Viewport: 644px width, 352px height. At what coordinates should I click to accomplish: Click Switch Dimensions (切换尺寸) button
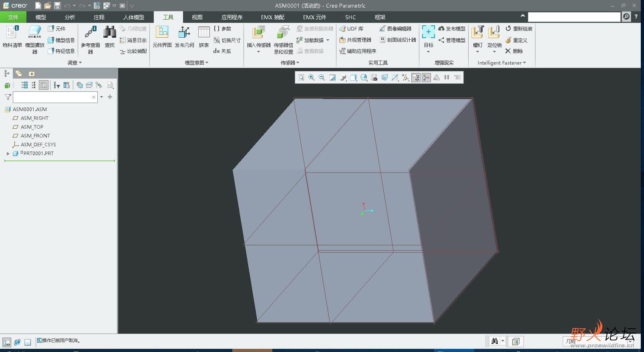pyautogui.click(x=227, y=40)
